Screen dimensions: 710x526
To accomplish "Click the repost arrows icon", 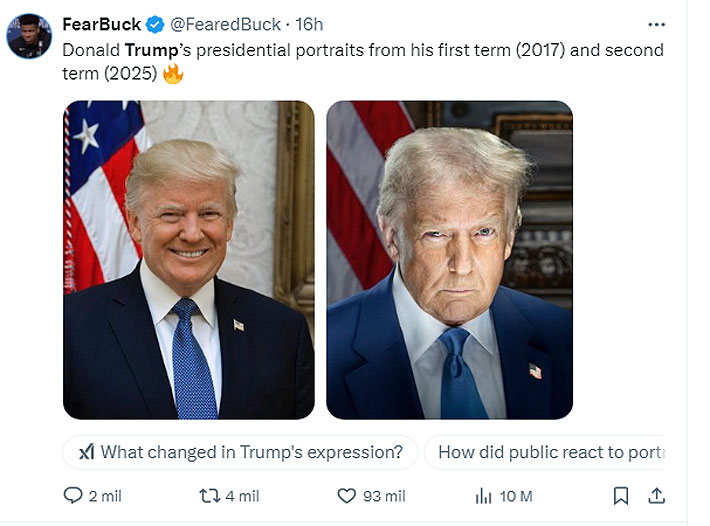I will coord(210,496).
